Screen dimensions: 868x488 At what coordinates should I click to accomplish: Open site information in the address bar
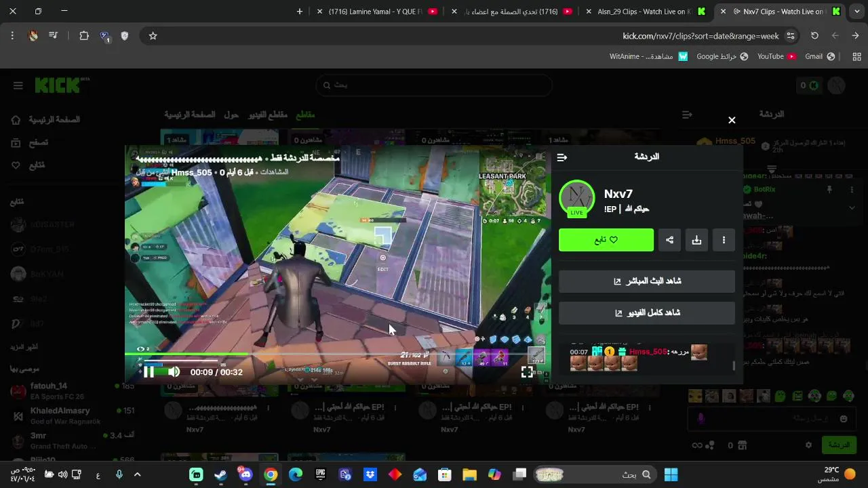[791, 36]
